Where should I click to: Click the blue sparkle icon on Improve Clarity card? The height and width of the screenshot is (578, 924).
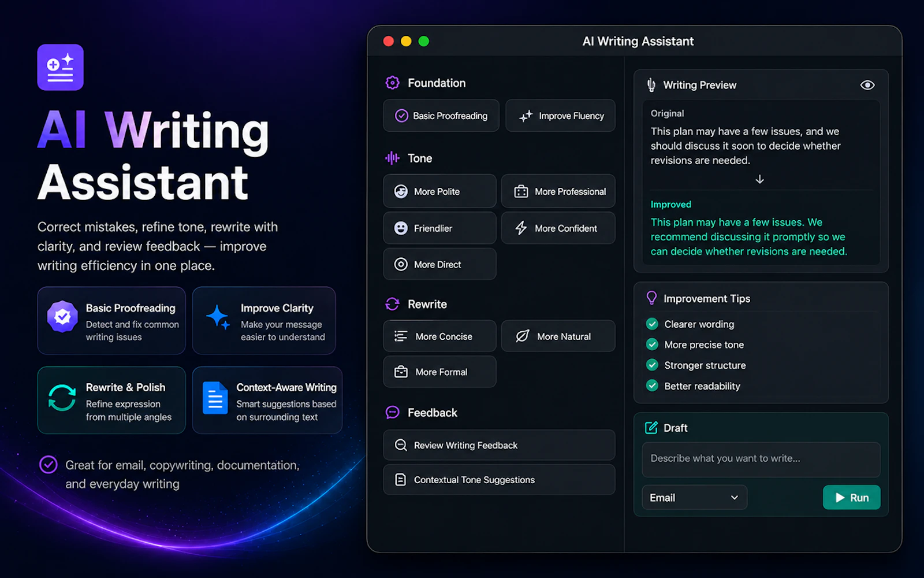218,317
